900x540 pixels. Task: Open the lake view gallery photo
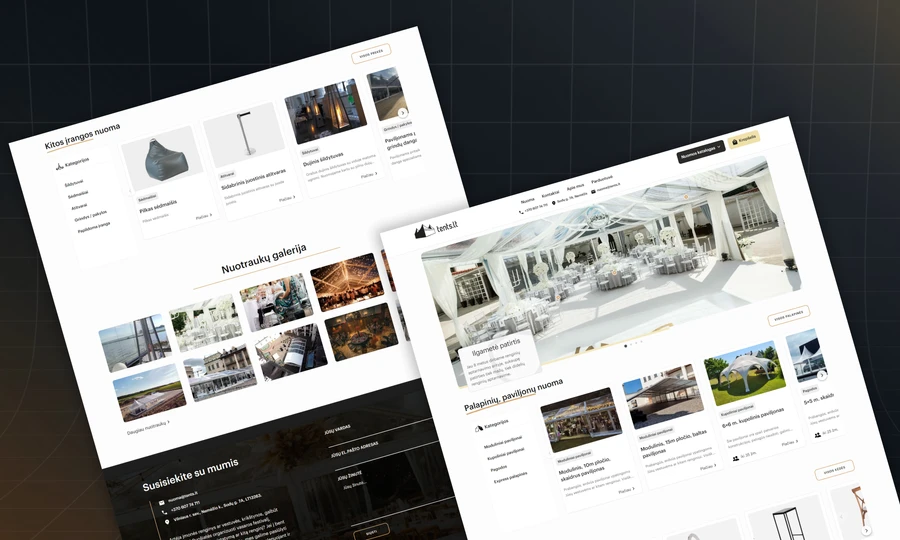[135, 343]
